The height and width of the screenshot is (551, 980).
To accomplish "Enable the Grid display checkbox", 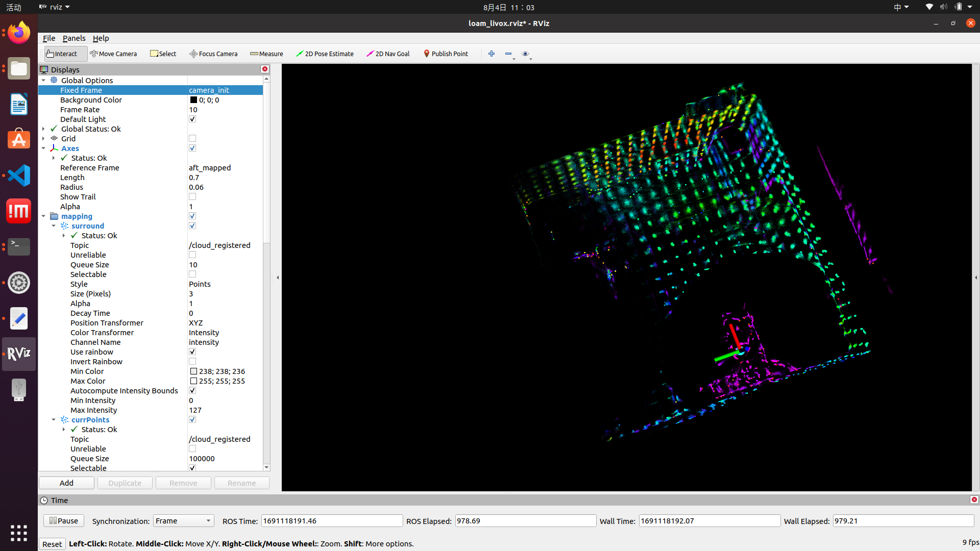I will click(192, 138).
